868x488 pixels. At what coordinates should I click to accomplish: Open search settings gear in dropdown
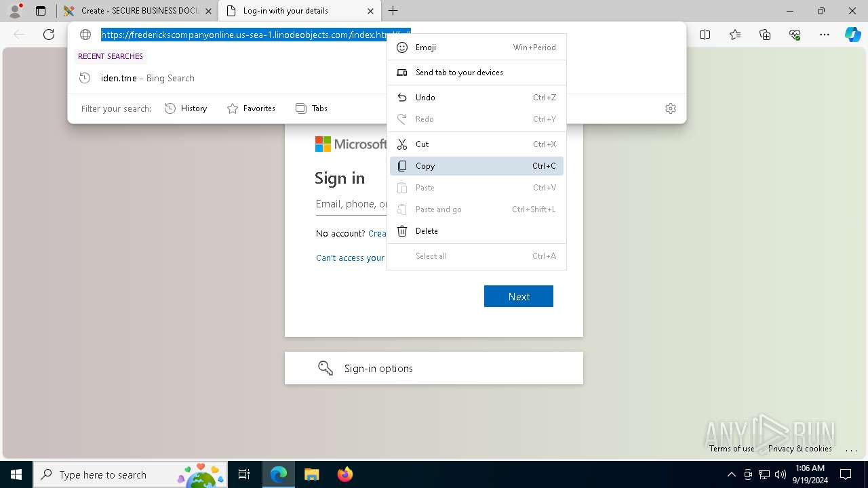(671, 108)
